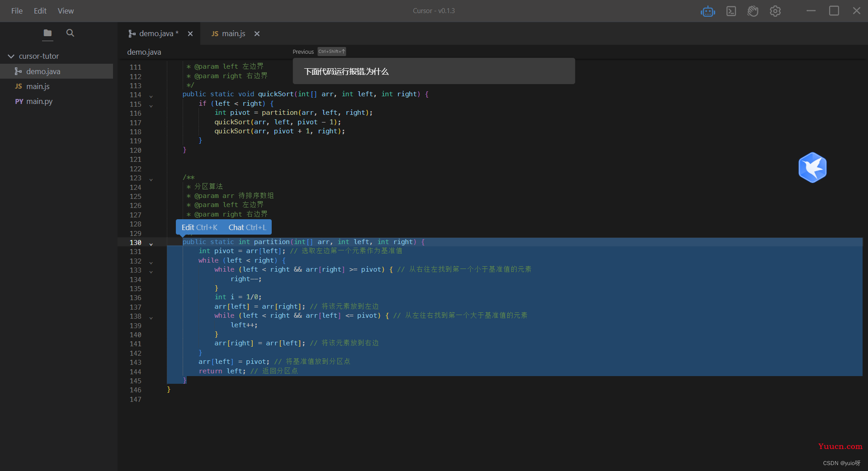The height and width of the screenshot is (471, 868).
Task: Fold the while loop at line 138
Action: point(151,317)
